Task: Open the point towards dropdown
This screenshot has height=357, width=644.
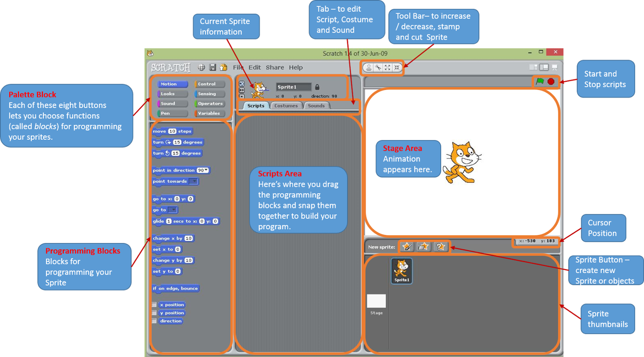Action: click(194, 181)
